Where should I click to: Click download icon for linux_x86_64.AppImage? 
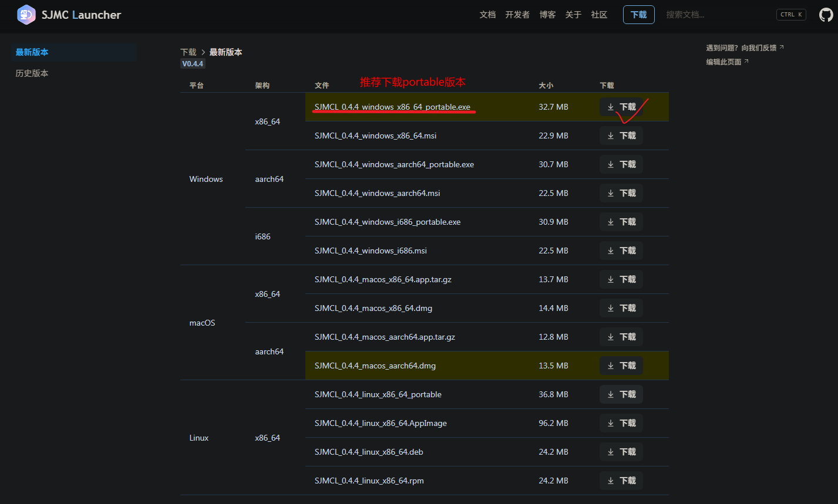(x=611, y=423)
